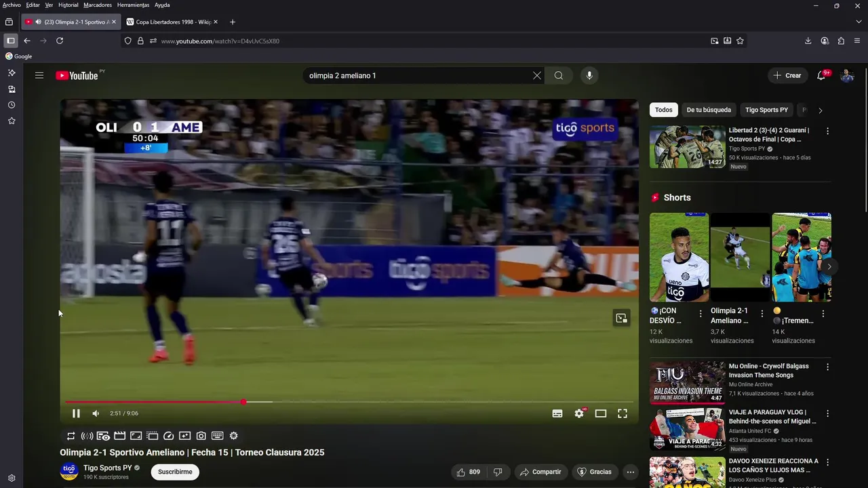The image size is (868, 488).
Task: Start voice search with the microphone
Action: [x=589, y=75]
